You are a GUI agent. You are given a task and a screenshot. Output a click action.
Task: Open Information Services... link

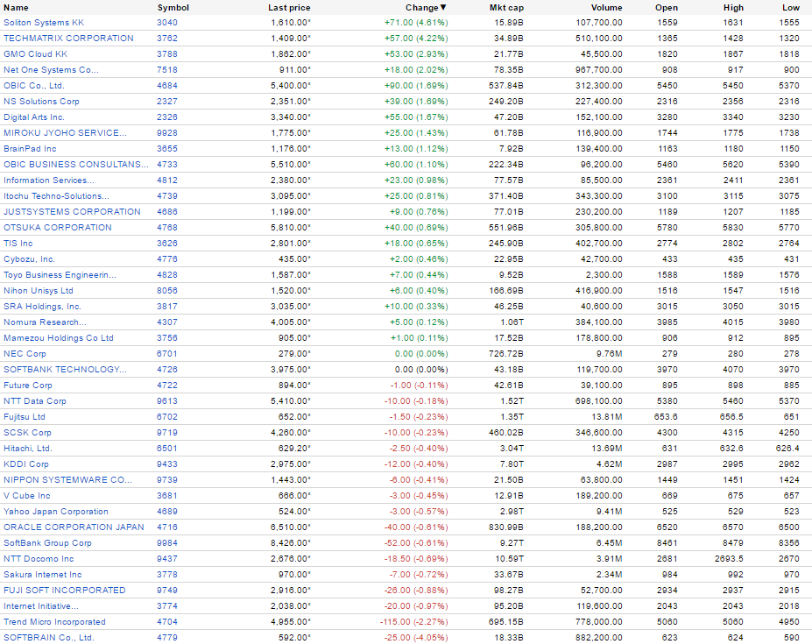pos(49,180)
